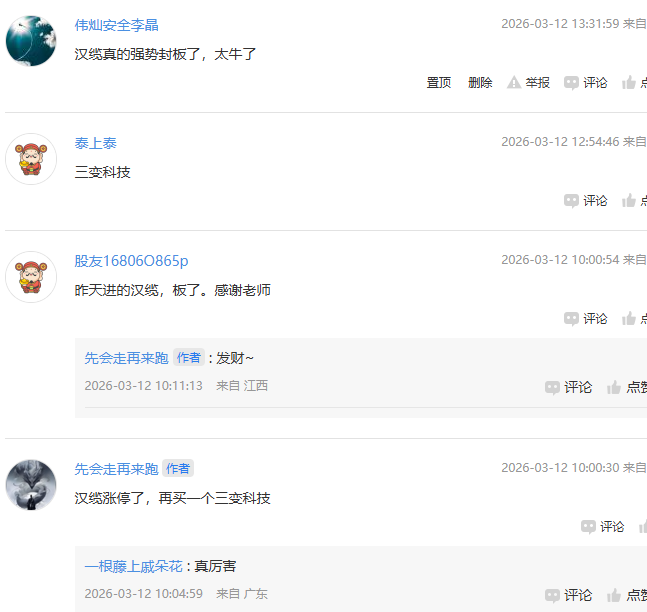Open author name 先会走再来跑 in 发财 reply
The width and height of the screenshot is (647, 612).
(x=126, y=358)
